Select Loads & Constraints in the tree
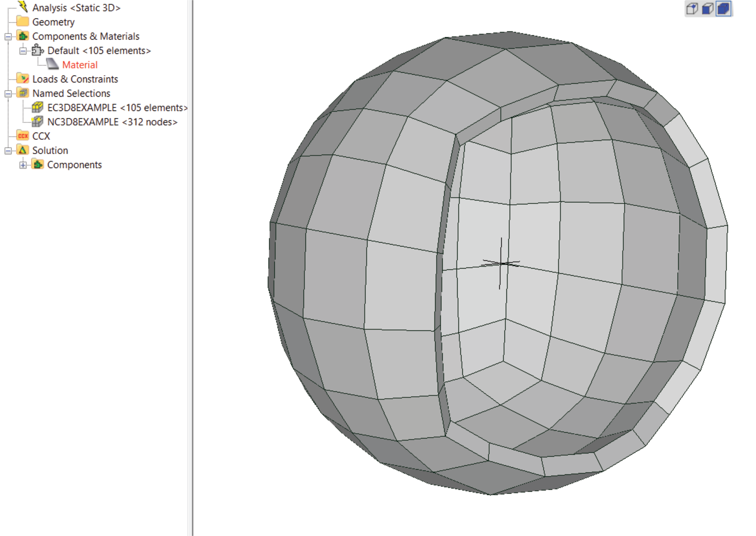This screenshot has width=756, height=536. pos(75,79)
